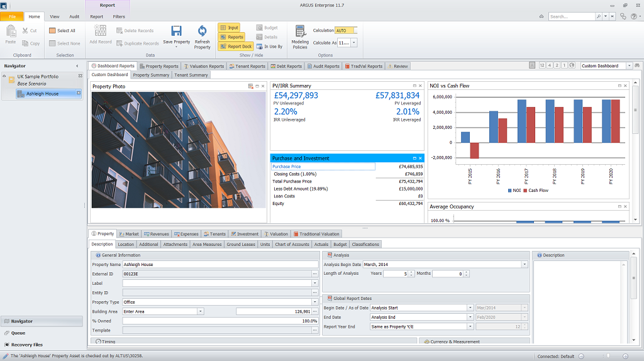Toggle the Reports panel button
The height and width of the screenshot is (361, 644).
click(x=231, y=37)
